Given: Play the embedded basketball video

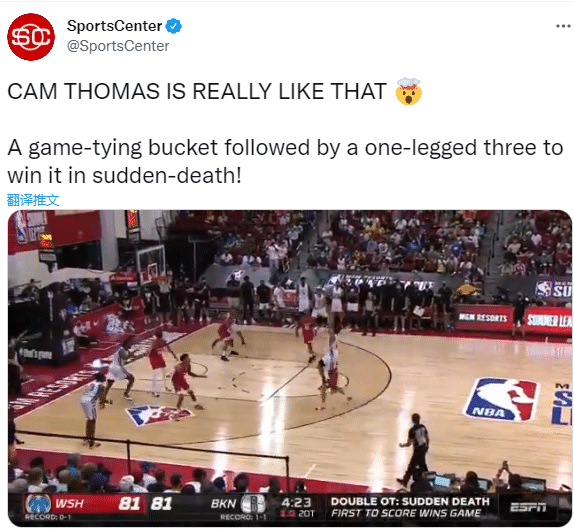Looking at the screenshot, I should pyautogui.click(x=290, y=369).
